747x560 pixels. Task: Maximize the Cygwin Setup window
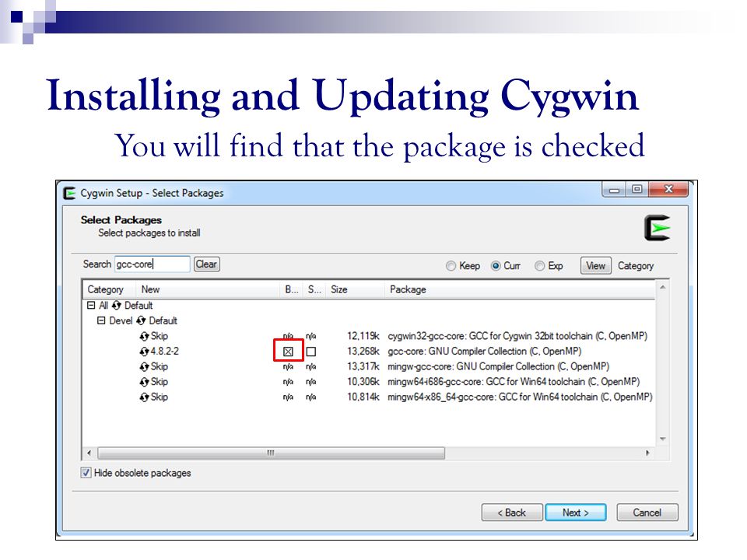637,189
